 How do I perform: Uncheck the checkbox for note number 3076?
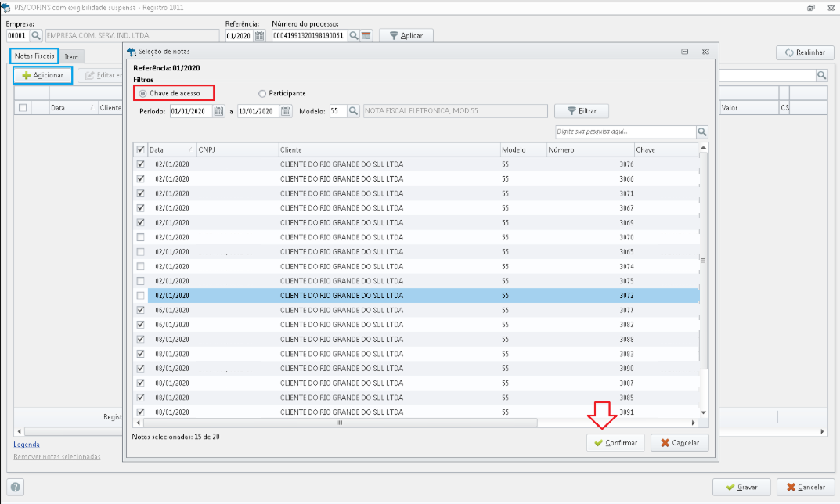pos(141,164)
